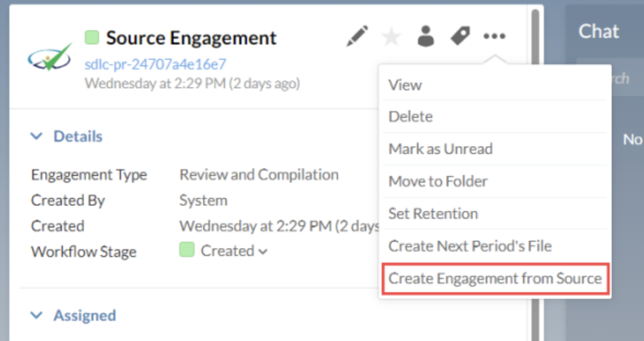This screenshot has height=341, width=644.
Task: Click the tag label icon
Action: coord(460,37)
